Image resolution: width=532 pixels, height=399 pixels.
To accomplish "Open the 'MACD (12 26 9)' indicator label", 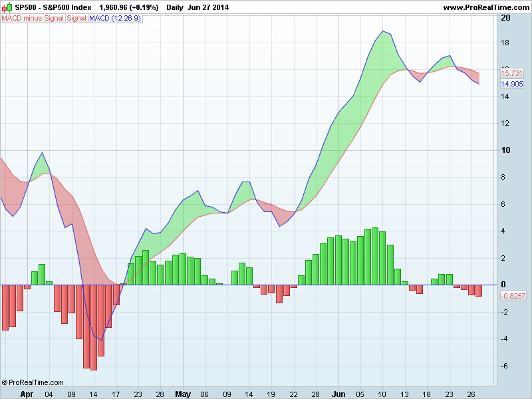I will 115,19.
